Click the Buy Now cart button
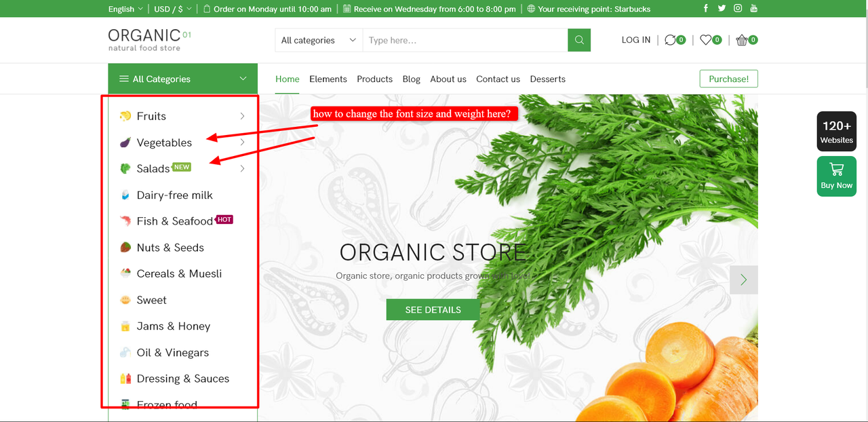 pyautogui.click(x=836, y=176)
